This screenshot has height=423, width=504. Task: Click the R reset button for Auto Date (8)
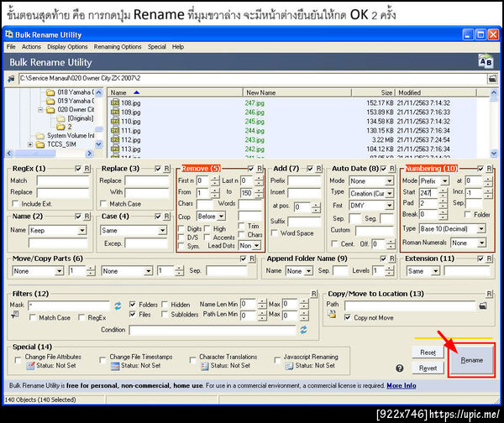[392, 169]
